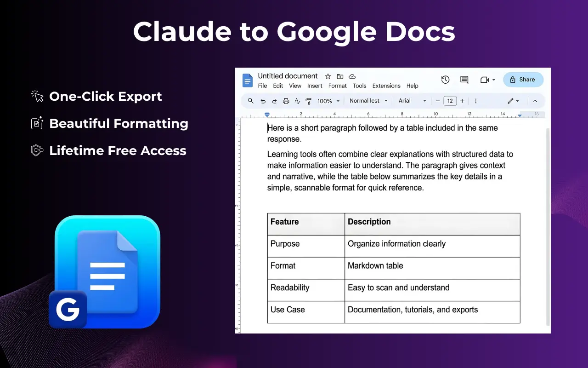Viewport: 588px width, 368px height.
Task: Click the Untitled document title
Action: (x=288, y=76)
